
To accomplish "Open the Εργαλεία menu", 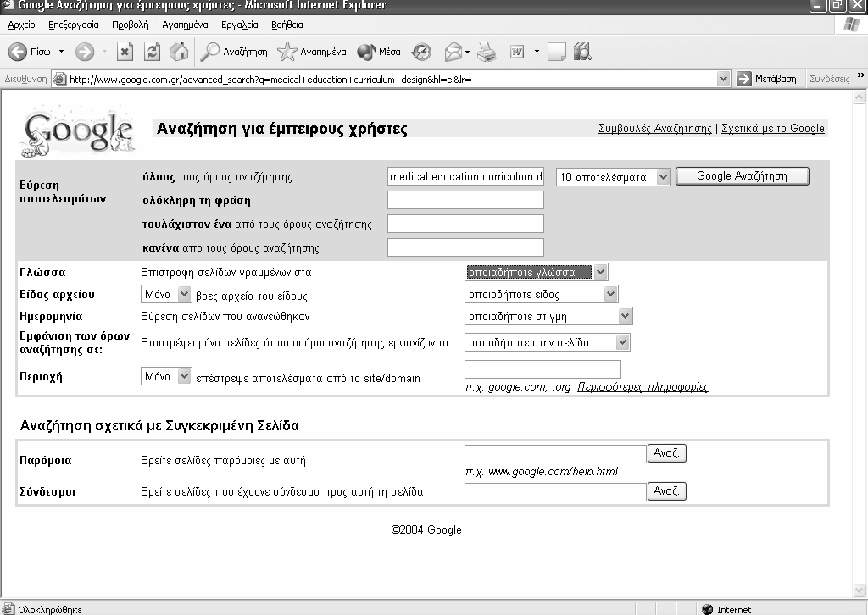I will pyautogui.click(x=239, y=25).
